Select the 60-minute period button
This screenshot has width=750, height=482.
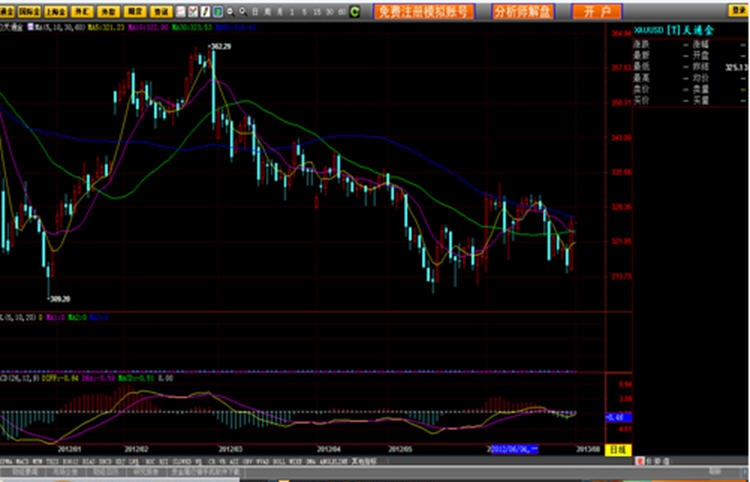click(x=342, y=11)
